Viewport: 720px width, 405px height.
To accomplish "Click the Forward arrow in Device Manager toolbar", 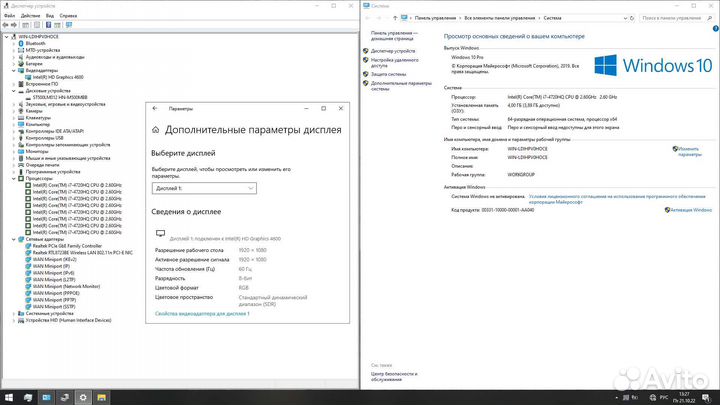I will (x=14, y=25).
